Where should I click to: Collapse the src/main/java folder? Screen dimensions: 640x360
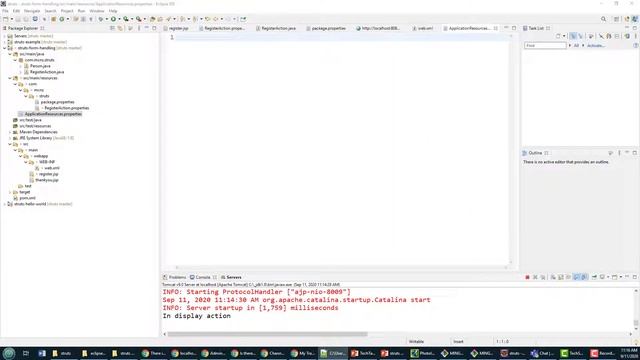click(x=10, y=54)
